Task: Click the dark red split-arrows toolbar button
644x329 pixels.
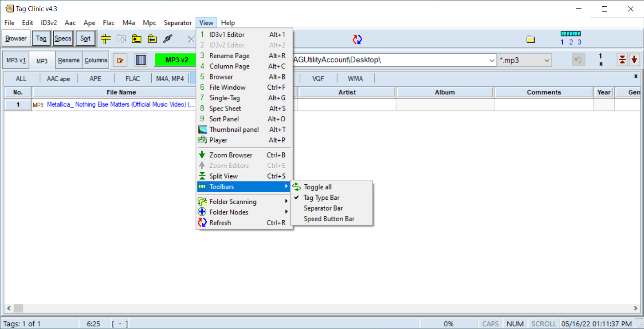Action: coord(622,59)
